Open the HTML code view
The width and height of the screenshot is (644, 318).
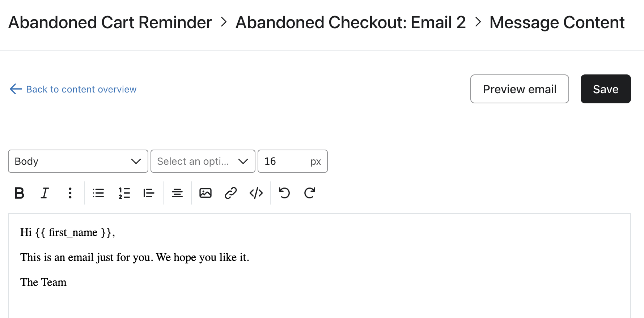[x=256, y=193]
